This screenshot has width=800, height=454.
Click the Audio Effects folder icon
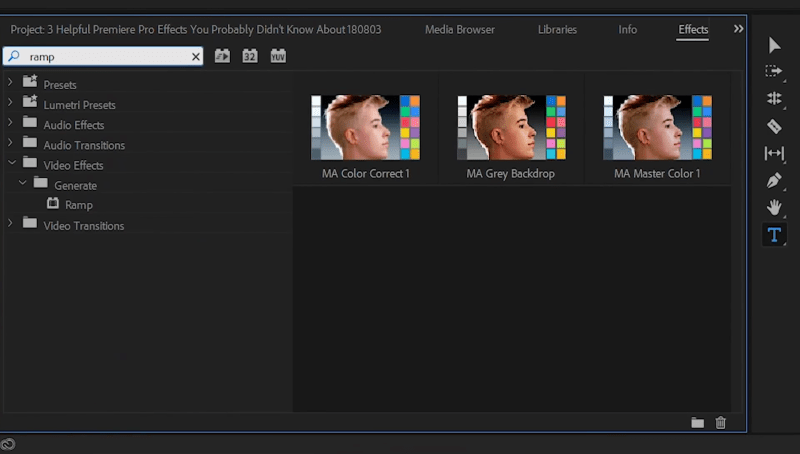click(30, 122)
